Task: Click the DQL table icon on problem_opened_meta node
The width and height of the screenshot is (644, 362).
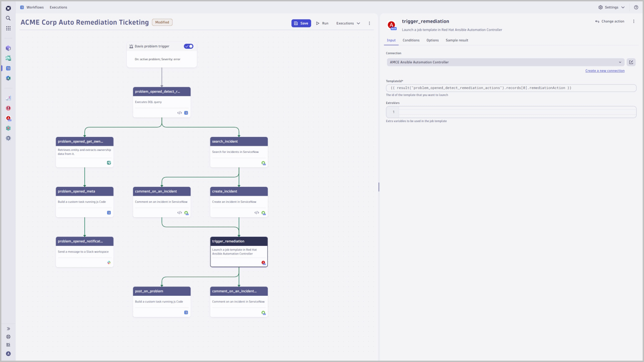Action: 109,212
